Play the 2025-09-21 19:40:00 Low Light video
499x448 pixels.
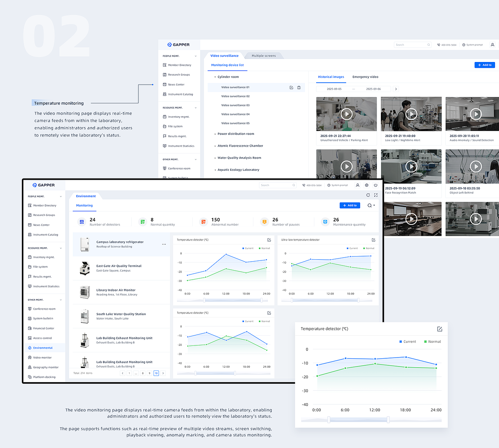pos(411,114)
